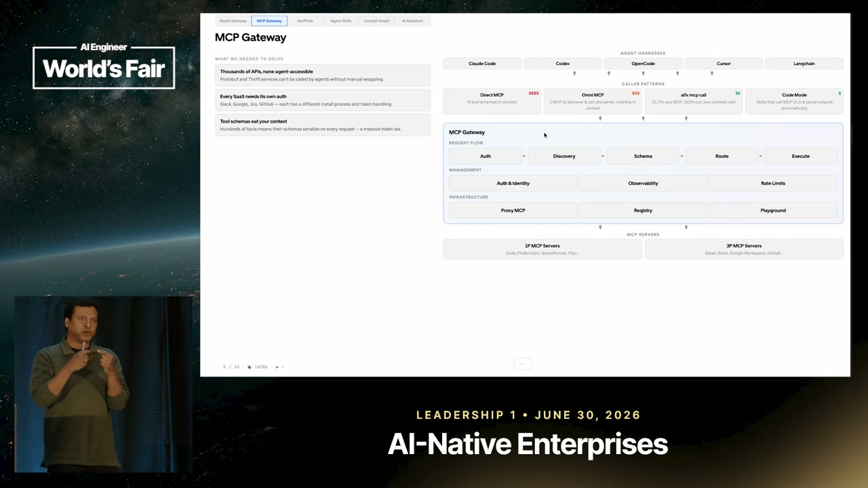868x488 pixels.
Task: Switch to the Context Graph tab
Action: (x=376, y=21)
